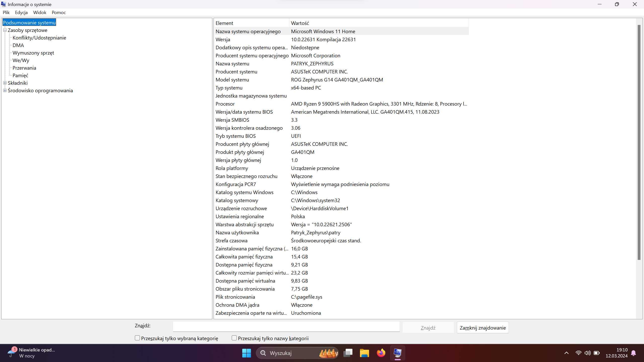Enable Przeszukaj tylko wybraną kategorię checkbox

point(137,338)
